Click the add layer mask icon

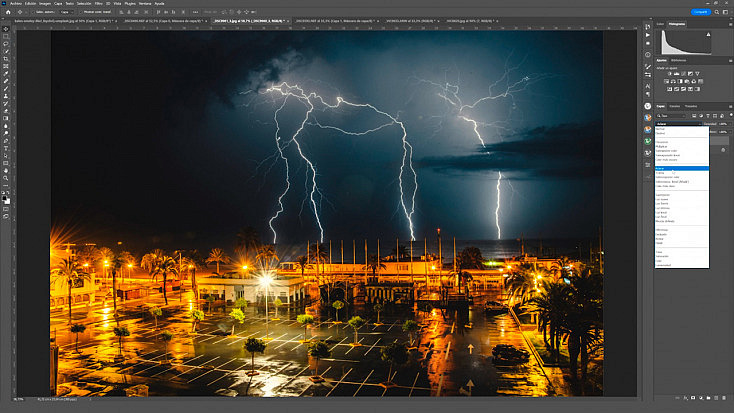point(693,398)
